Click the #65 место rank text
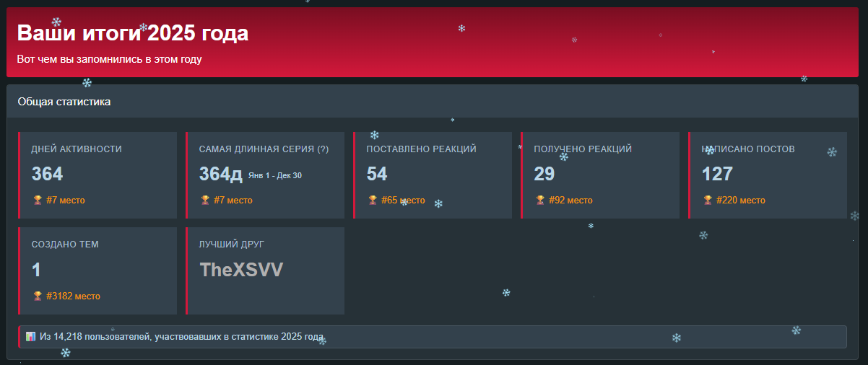Image resolution: width=868 pixels, height=365 pixels. click(403, 200)
